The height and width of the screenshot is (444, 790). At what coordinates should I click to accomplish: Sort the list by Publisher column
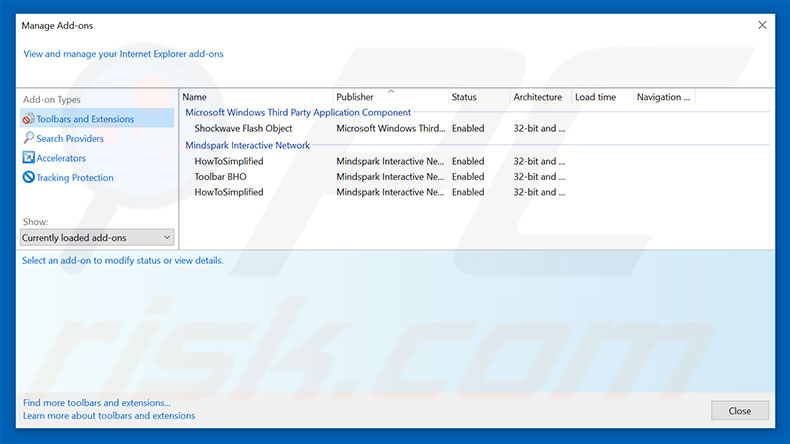[x=355, y=97]
